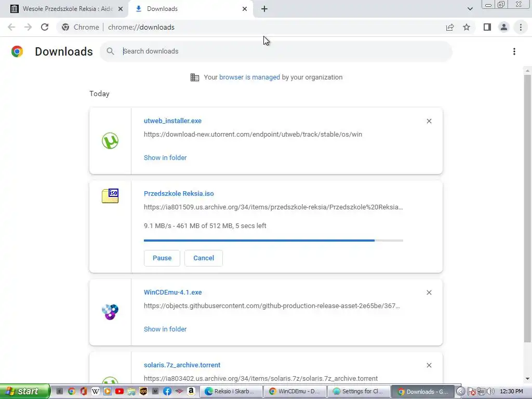Open UPS quick launch icon
This screenshot has width=532, height=399.
[x=143, y=391]
